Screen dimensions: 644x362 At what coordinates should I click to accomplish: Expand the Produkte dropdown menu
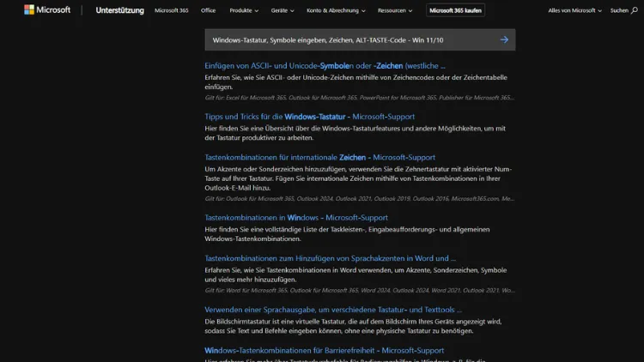coord(243,10)
